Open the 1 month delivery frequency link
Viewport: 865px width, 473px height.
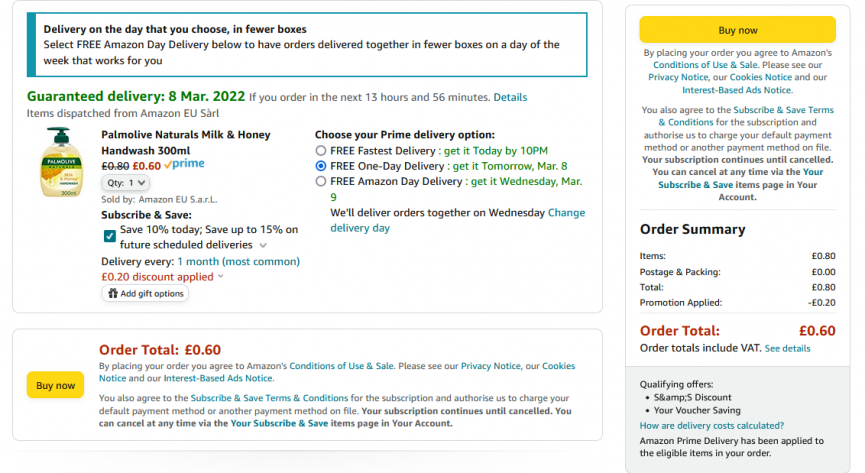click(238, 262)
